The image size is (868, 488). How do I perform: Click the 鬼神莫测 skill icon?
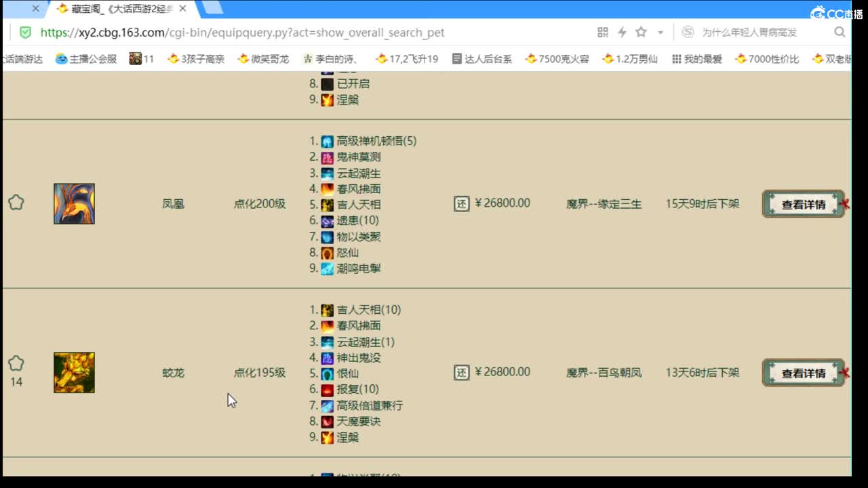pos(328,157)
